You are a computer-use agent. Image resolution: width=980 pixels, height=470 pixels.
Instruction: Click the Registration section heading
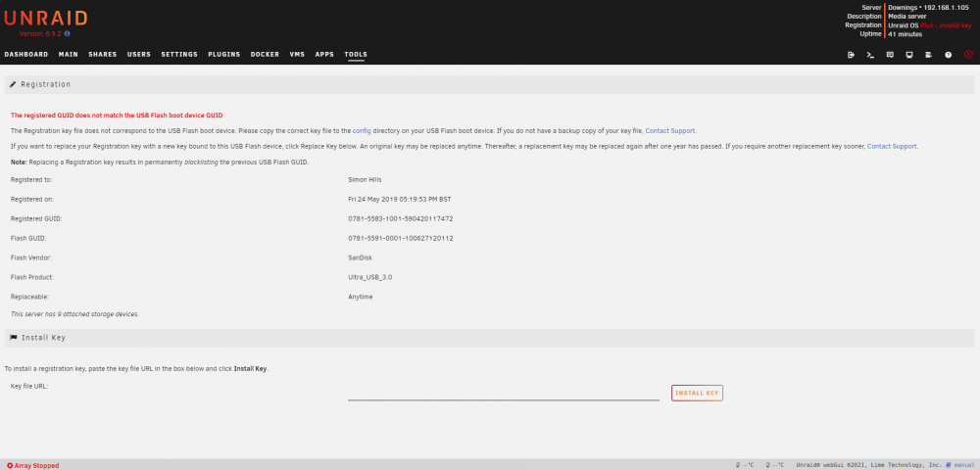click(x=46, y=84)
